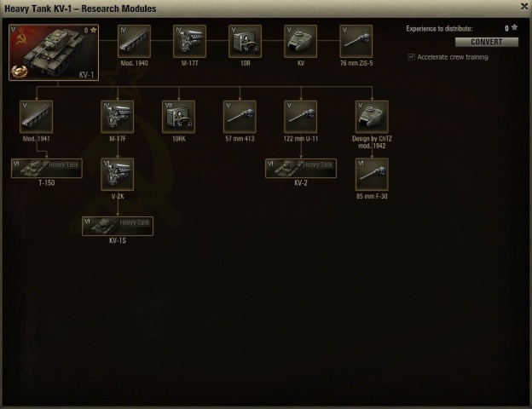Viewport: 532px width, 409px height.
Task: Research the Mod. 1941 suspension
Action: click(37, 117)
